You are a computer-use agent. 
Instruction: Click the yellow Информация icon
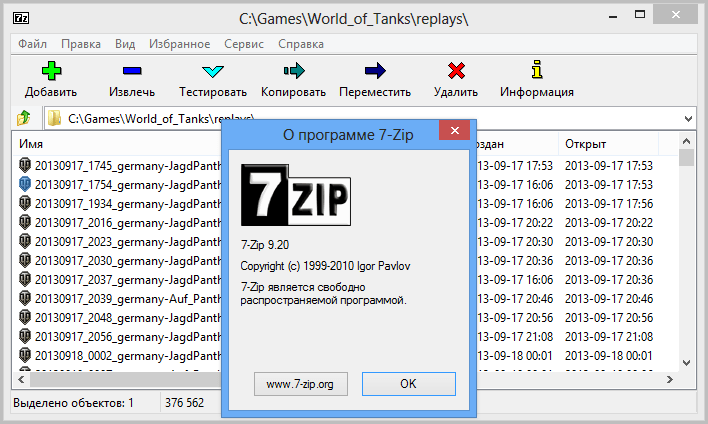tap(536, 70)
